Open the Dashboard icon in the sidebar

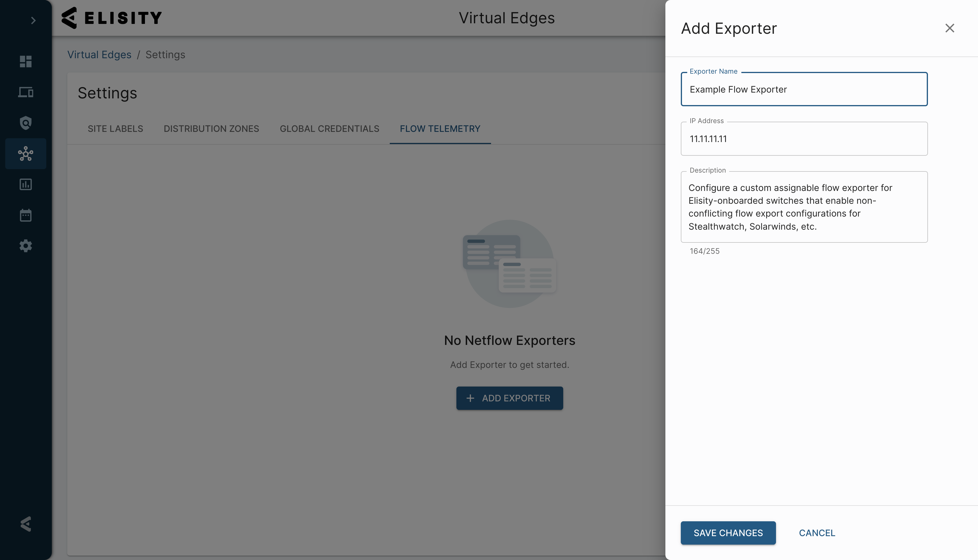pyautogui.click(x=25, y=61)
